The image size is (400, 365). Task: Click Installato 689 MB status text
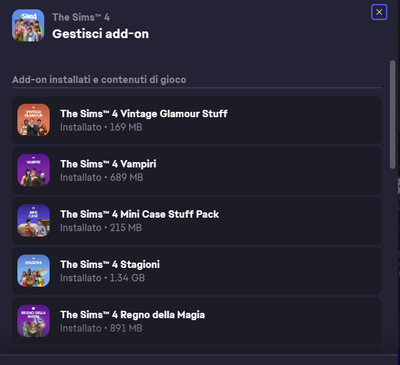(x=101, y=178)
